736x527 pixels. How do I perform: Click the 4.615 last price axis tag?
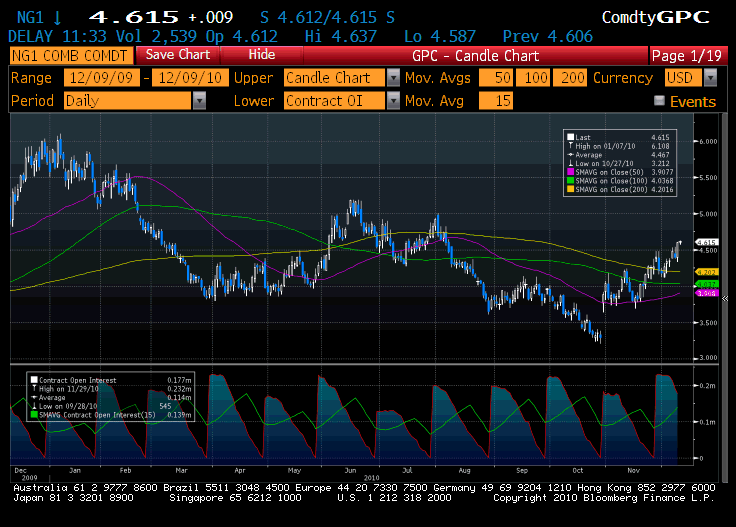point(707,242)
